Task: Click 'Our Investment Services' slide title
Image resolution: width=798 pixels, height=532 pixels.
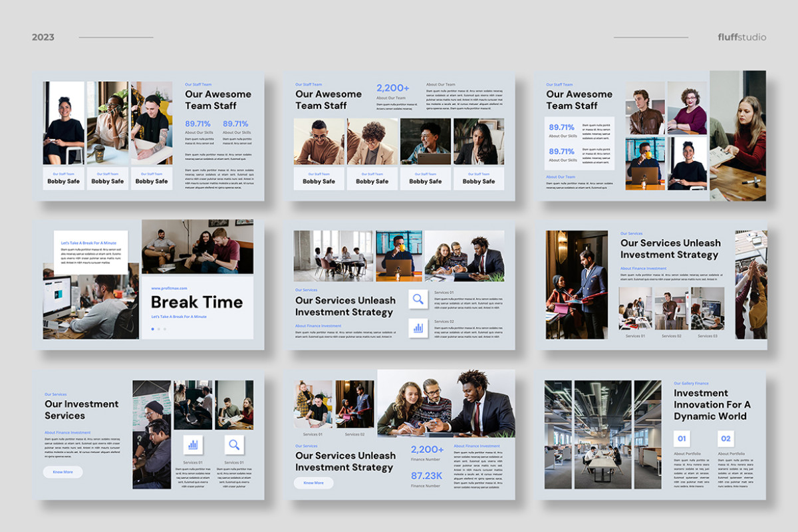Action: pyautogui.click(x=81, y=410)
